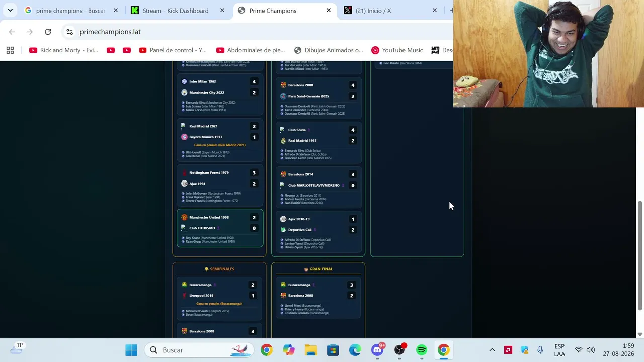Switch to OBS Studio in the taskbar
This screenshot has height=362, width=644.
click(399, 350)
